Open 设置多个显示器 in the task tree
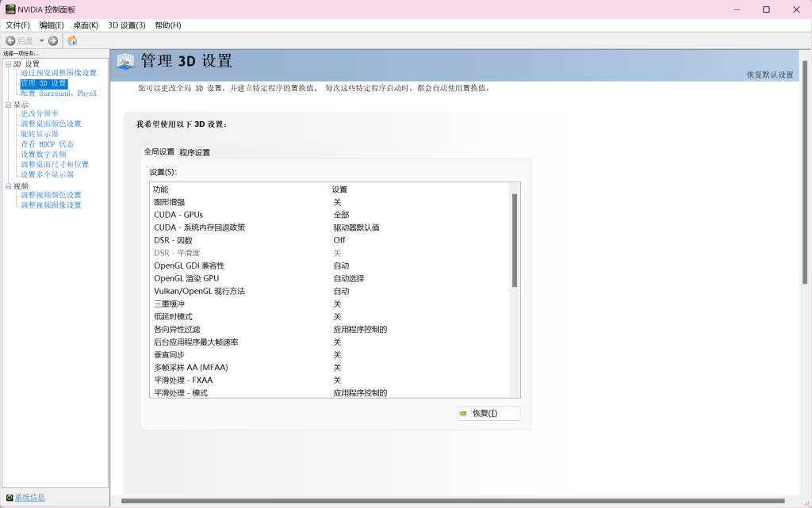Viewport: 812px width, 508px height. [47, 175]
